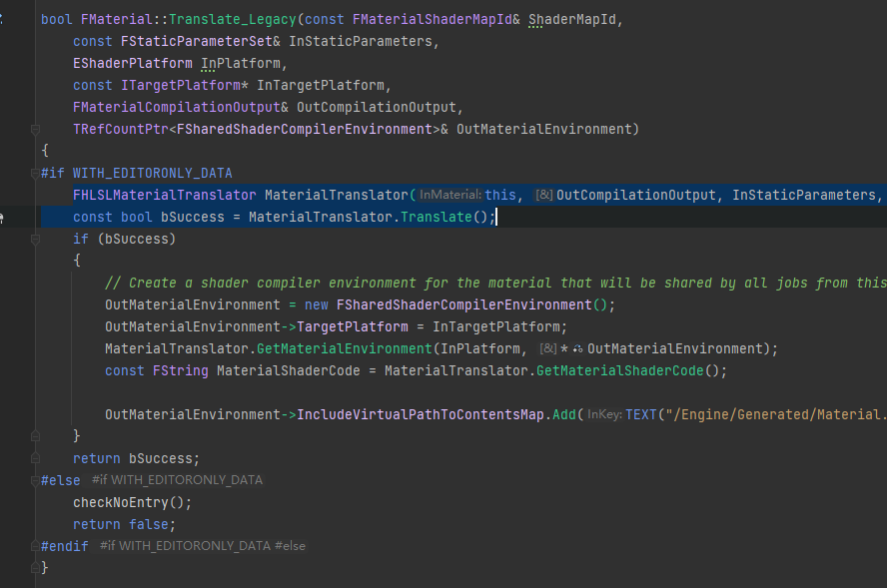Click the InKey parameter hint
This screenshot has width=887, height=588.
[x=604, y=414]
